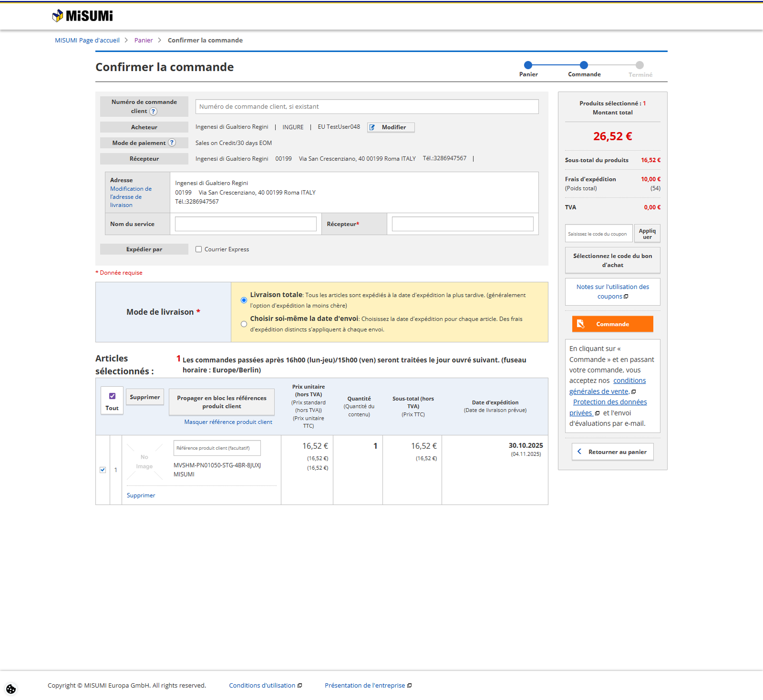Click the MISUMI logo
The image size is (763, 700).
pos(82,16)
